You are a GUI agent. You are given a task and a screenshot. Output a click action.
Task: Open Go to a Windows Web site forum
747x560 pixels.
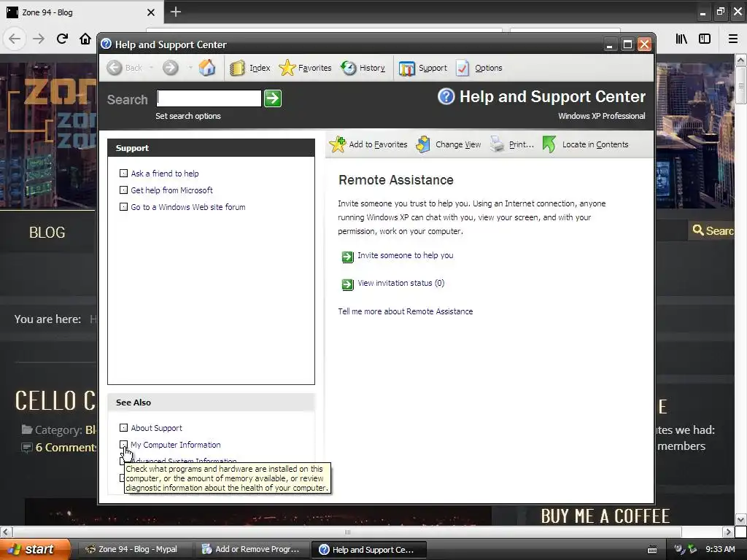point(188,207)
